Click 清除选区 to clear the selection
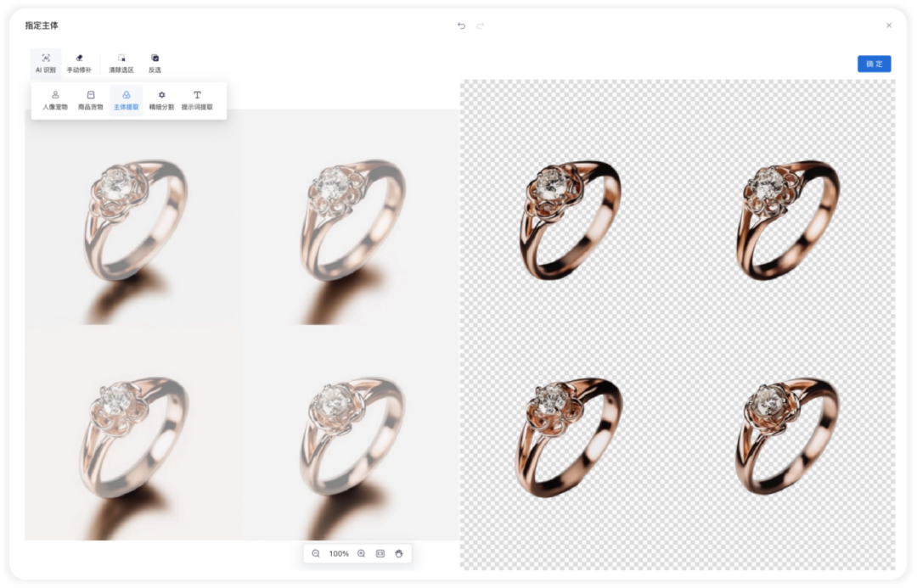917x588 pixels. tap(121, 63)
